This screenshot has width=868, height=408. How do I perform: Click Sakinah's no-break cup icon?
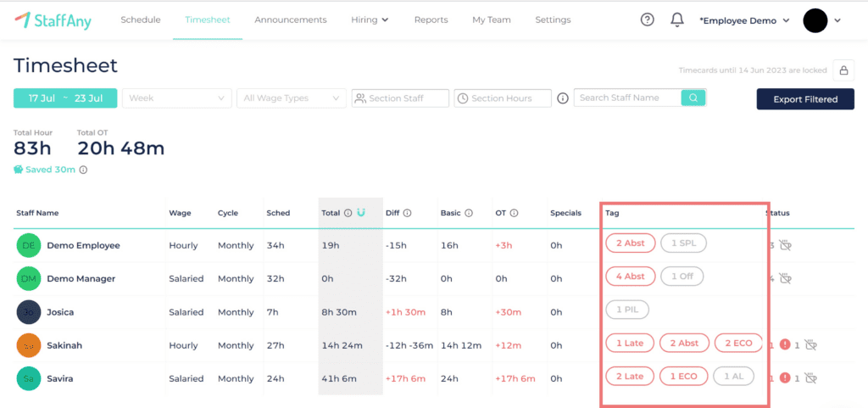coord(811,345)
